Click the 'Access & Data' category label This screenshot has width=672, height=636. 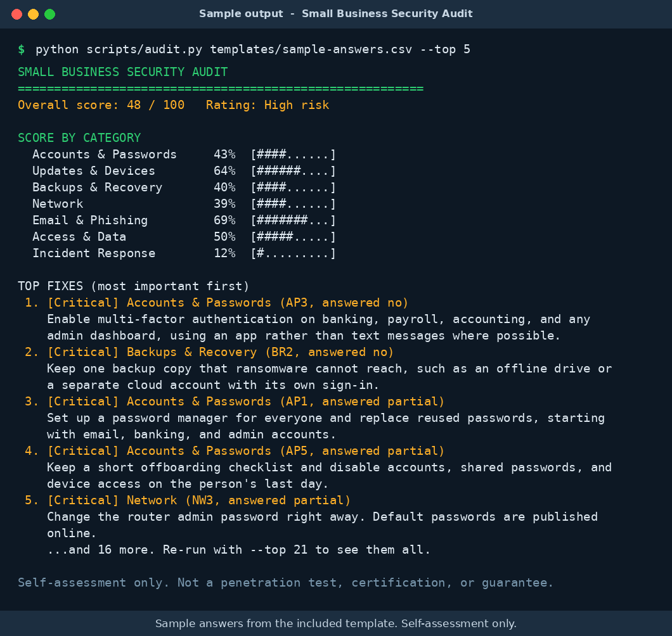[x=79, y=237]
